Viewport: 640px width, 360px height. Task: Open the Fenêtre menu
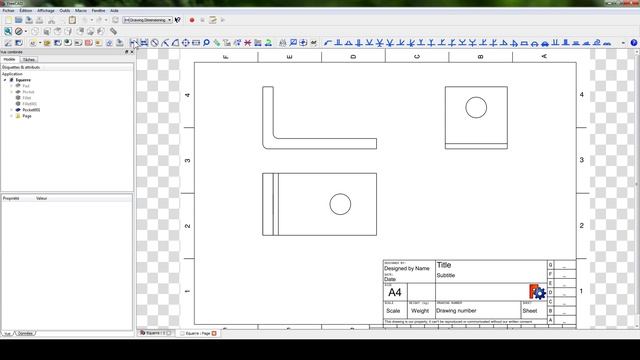pyautogui.click(x=98, y=11)
